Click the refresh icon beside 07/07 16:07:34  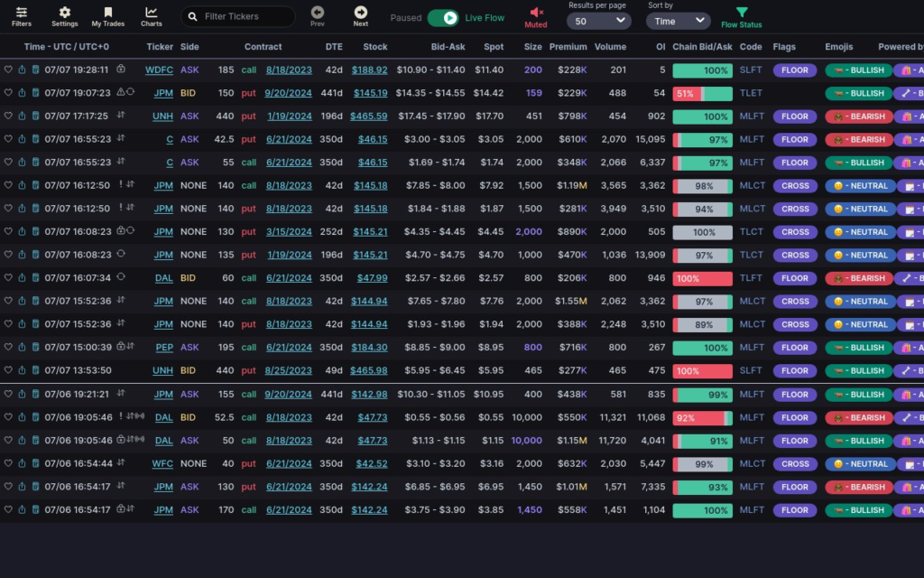tap(121, 277)
